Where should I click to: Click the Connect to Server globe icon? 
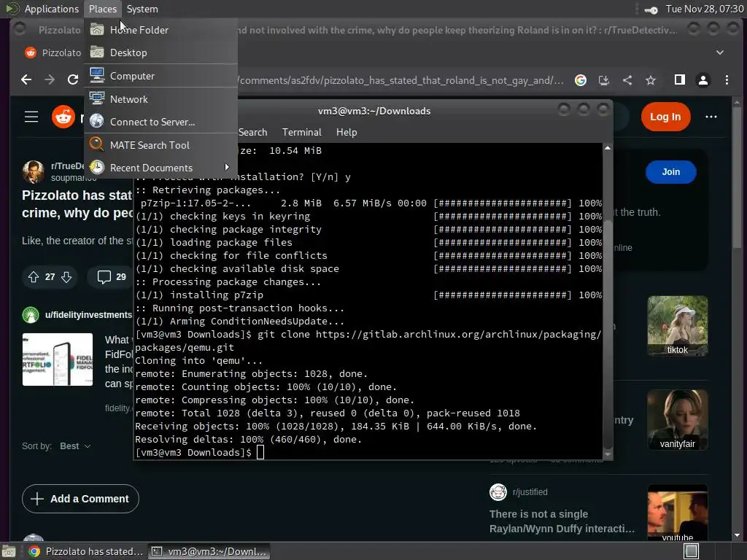pos(97,122)
